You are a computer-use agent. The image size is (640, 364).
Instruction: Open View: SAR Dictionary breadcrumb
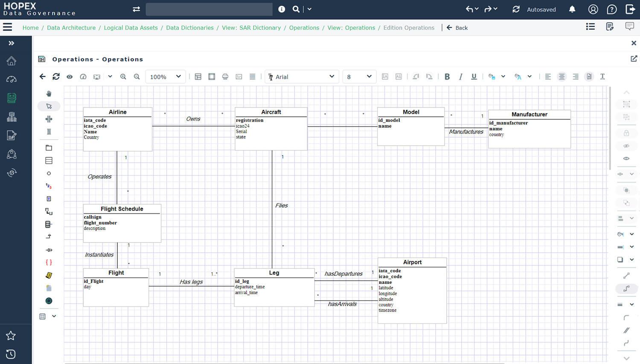(x=251, y=28)
